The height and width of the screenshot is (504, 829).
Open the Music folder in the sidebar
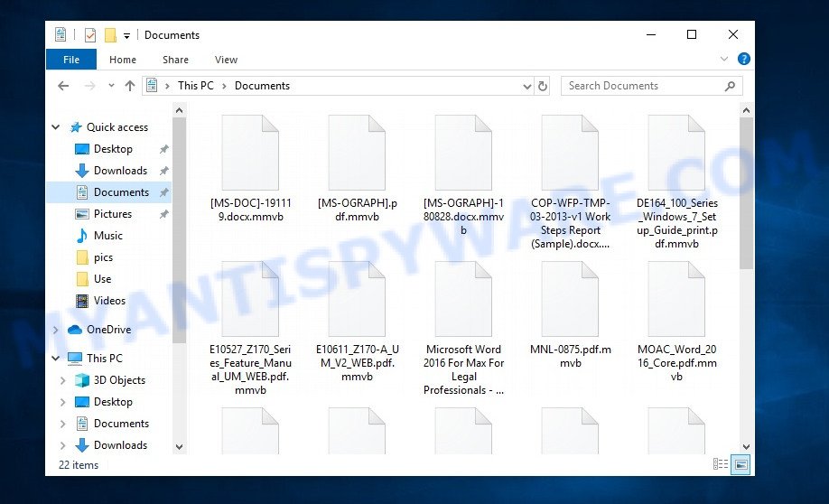point(107,236)
